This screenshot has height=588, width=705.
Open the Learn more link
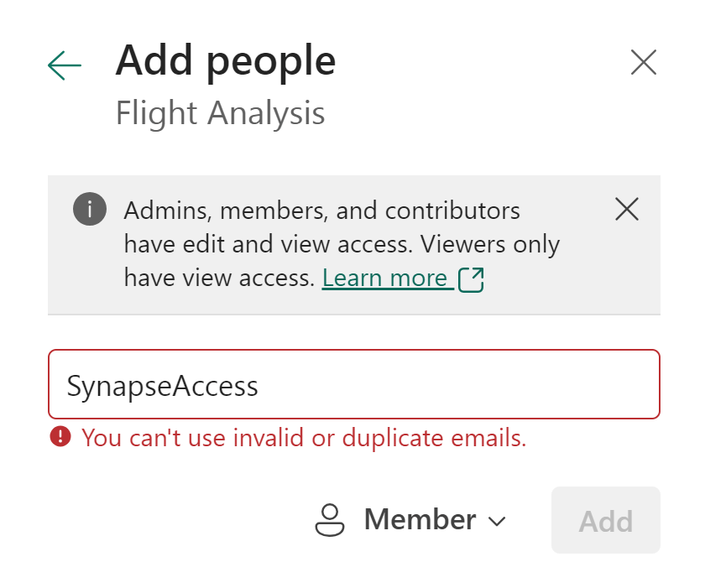384,278
